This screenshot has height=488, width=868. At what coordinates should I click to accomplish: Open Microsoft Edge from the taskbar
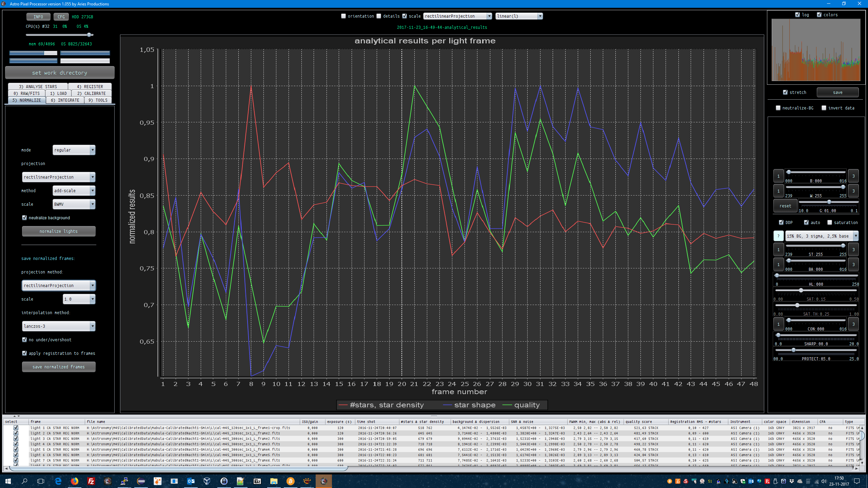tap(58, 481)
